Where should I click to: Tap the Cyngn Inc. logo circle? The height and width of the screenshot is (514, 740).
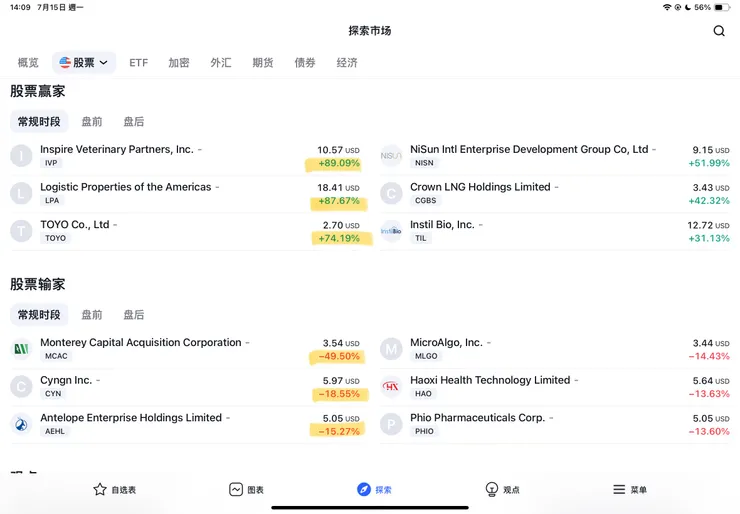21,387
